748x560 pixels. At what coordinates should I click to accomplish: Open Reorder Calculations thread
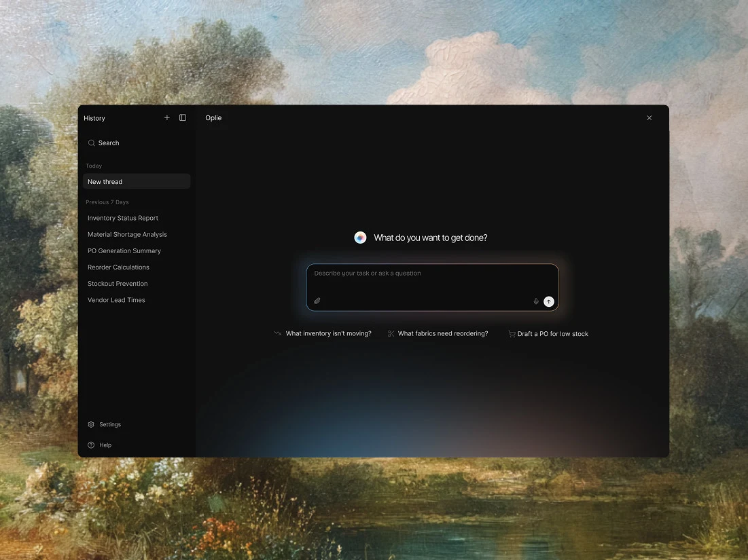[x=118, y=267]
